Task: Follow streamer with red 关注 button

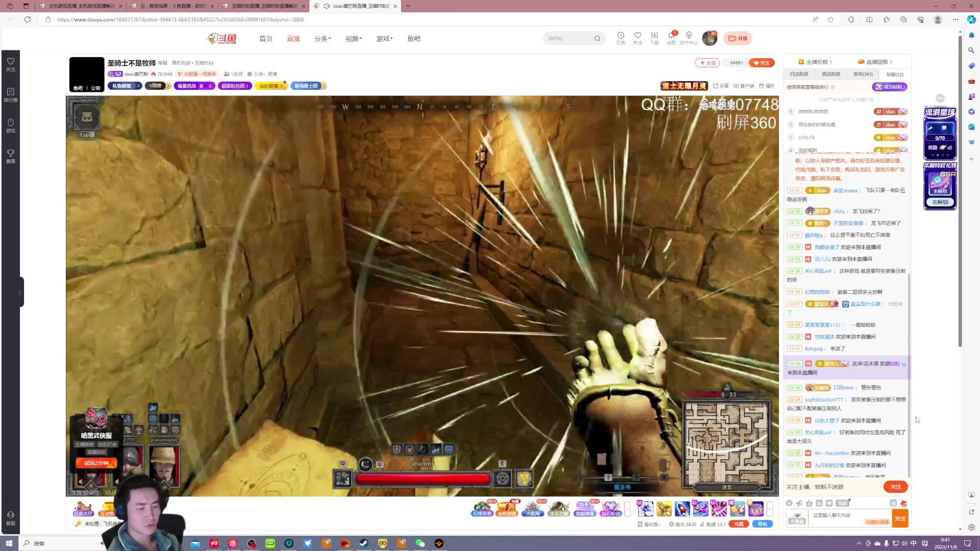Action: coord(762,63)
